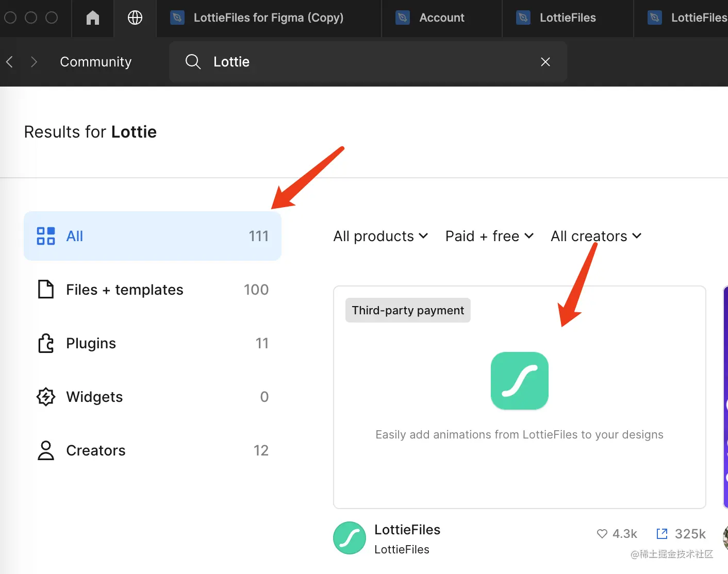Viewport: 728px width, 574px height.
Task: Like the LottieFiles plugin heart icon
Action: [602, 534]
